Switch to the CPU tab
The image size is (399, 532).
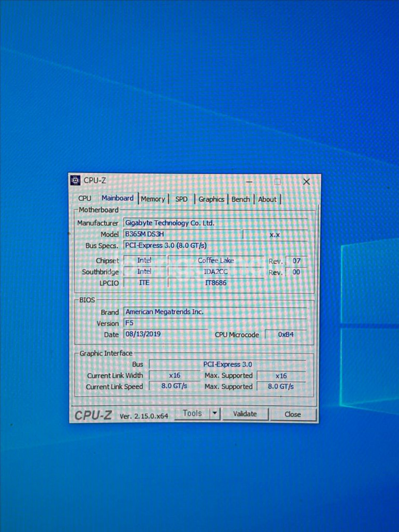coord(85,198)
